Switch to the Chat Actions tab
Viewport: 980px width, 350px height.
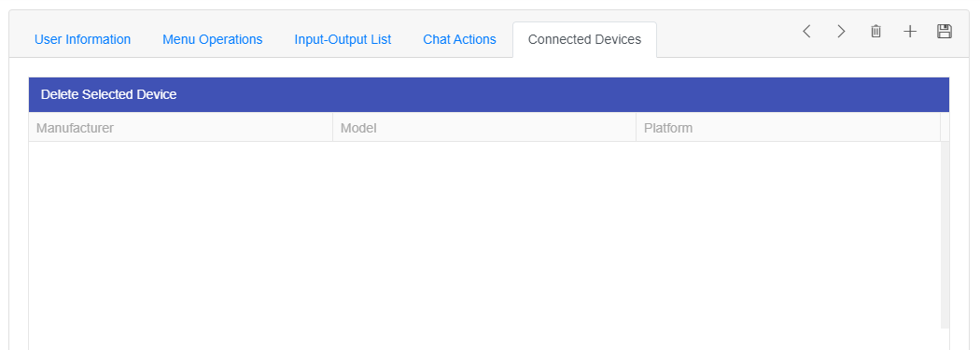(x=459, y=39)
